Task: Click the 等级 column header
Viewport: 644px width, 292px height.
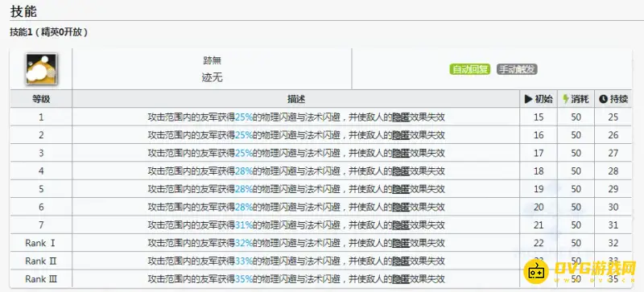Action: pyautogui.click(x=41, y=99)
